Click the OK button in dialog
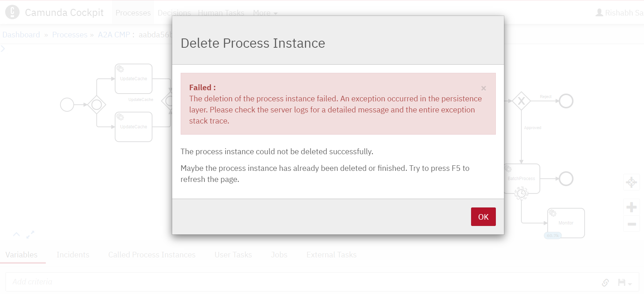Image resolution: width=644 pixels, height=294 pixels. (483, 217)
